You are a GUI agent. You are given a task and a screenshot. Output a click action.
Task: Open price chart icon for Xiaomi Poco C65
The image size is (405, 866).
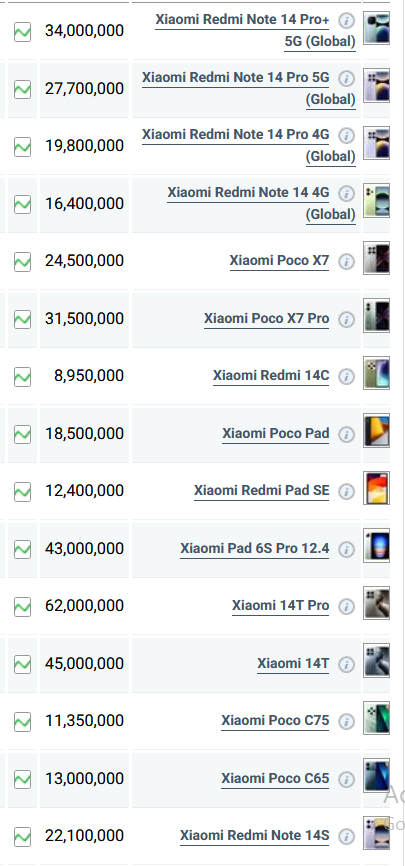click(x=22, y=779)
